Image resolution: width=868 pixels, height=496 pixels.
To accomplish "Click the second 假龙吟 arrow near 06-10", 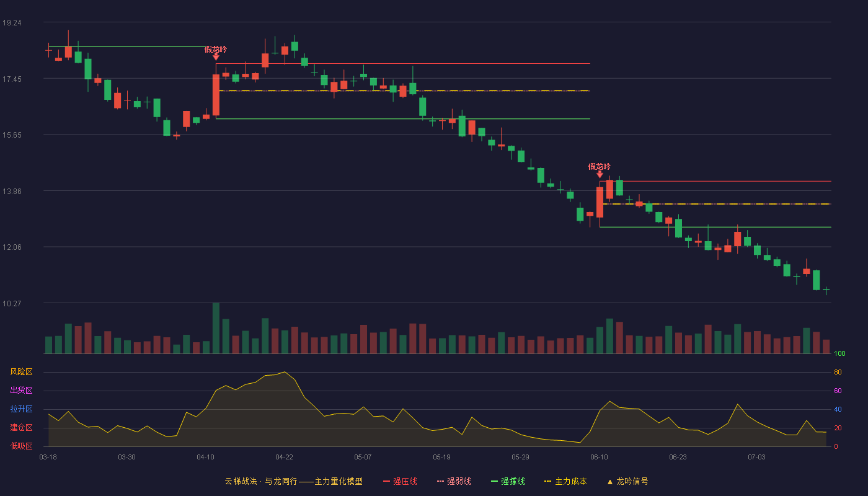I will [600, 175].
